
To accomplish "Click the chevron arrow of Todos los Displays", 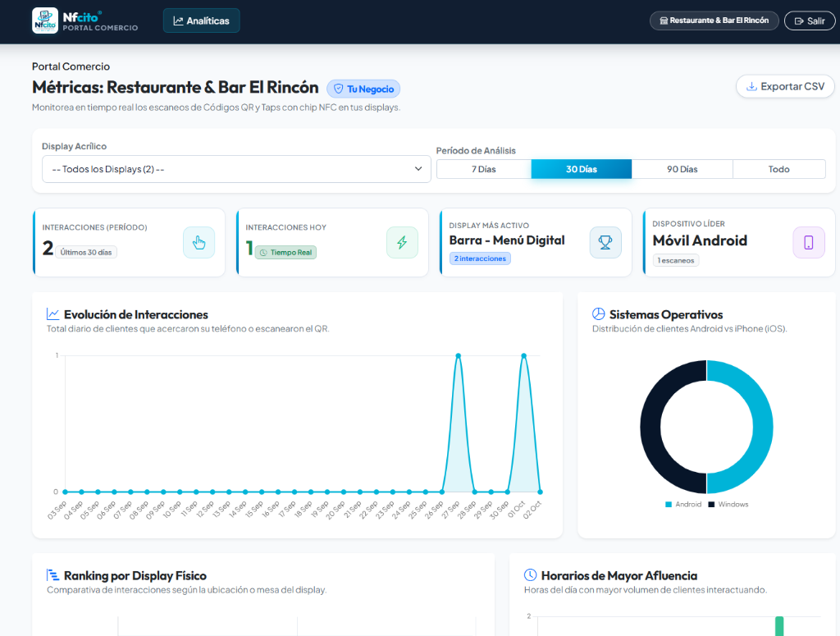I will click(x=418, y=169).
